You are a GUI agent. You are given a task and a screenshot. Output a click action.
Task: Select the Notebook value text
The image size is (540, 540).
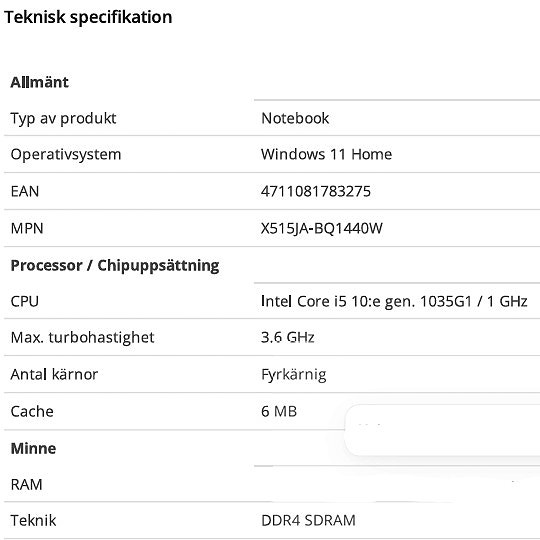(295, 118)
